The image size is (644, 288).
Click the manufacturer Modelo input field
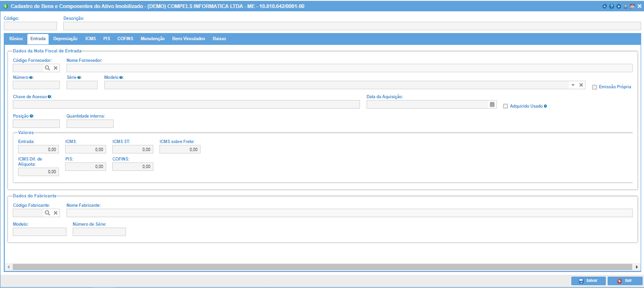pyautogui.click(x=40, y=232)
